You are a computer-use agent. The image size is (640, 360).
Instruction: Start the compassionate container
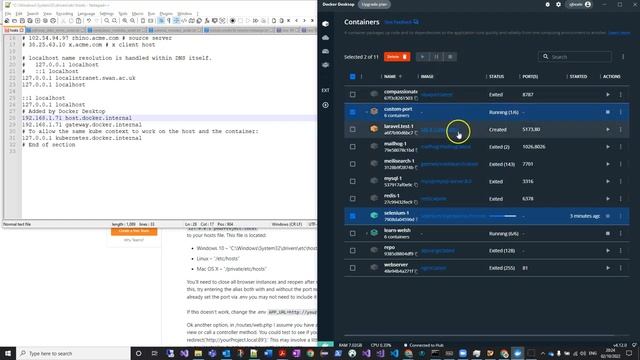pyautogui.click(x=608, y=95)
